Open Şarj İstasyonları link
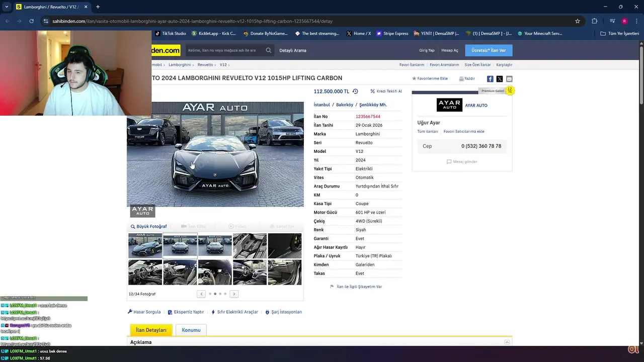This screenshot has width=644, height=362. point(284,312)
